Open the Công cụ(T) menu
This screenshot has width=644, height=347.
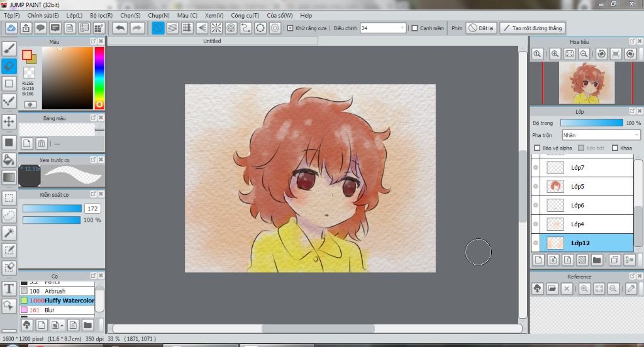tap(245, 15)
